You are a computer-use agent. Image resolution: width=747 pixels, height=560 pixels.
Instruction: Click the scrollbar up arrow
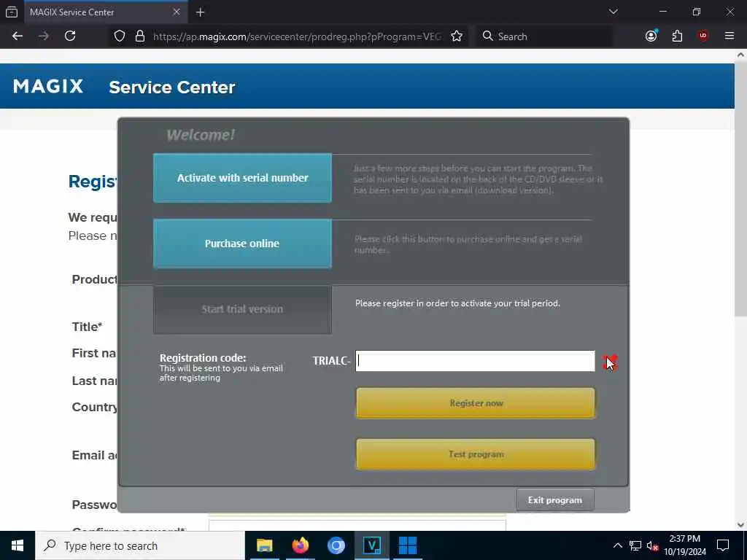[740, 55]
